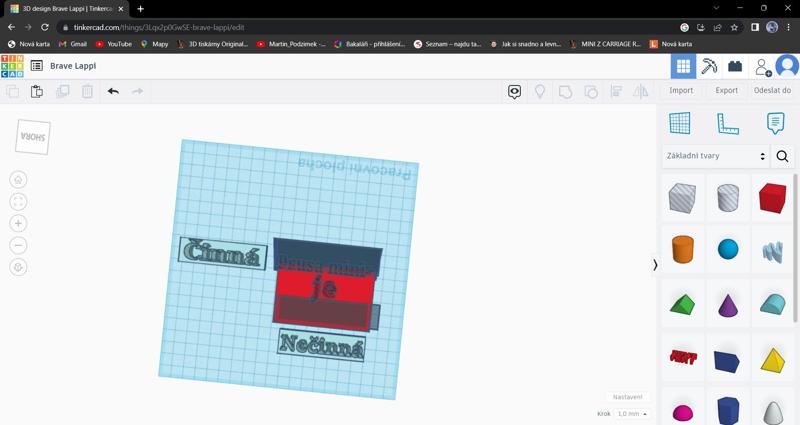Search shapes using magnifier icon
This screenshot has height=425, width=800.
coord(783,156)
